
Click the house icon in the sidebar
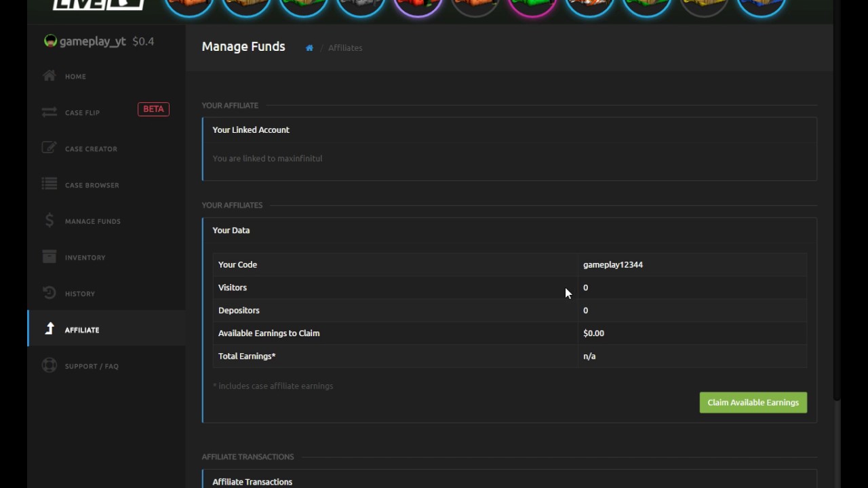point(50,76)
